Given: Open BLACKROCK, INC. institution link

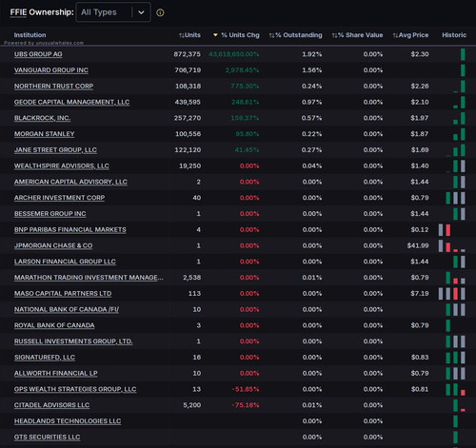Looking at the screenshot, I should tap(42, 118).
